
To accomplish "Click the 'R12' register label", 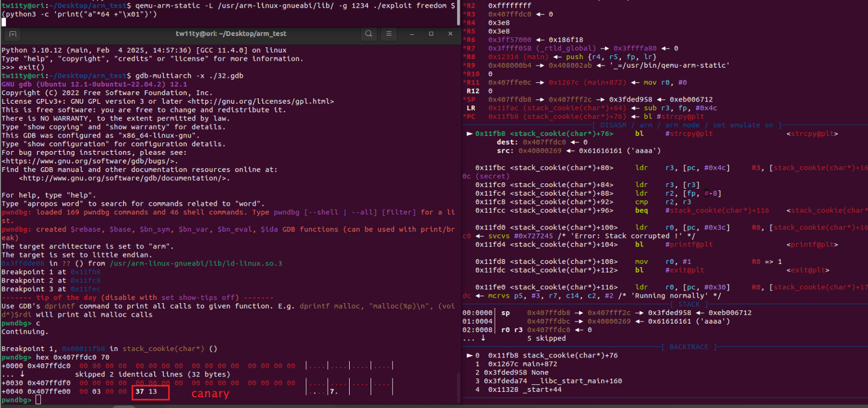I will pos(473,91).
